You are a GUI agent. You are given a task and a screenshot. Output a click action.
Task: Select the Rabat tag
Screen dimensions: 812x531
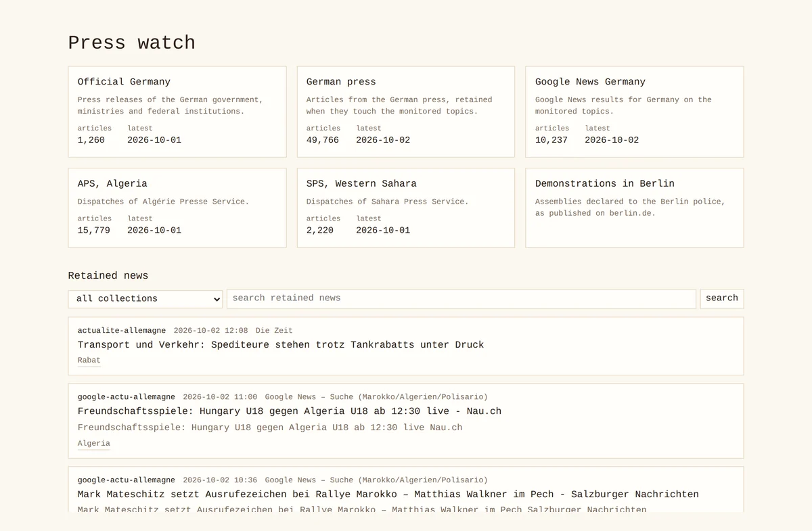[x=89, y=361]
